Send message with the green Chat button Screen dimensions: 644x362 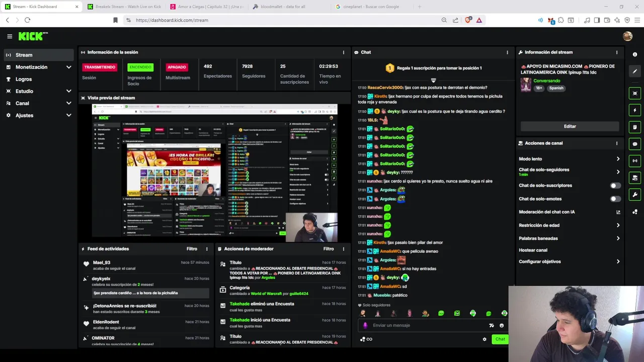500,339
